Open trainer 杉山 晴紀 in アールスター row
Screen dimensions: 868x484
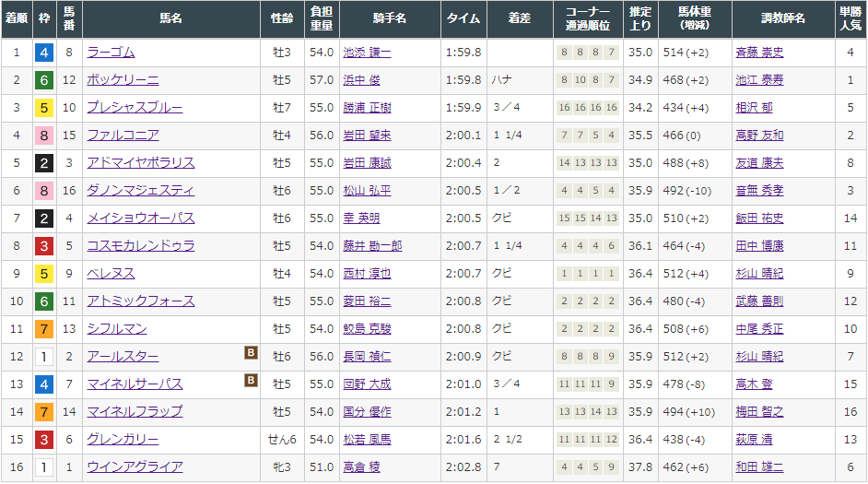(x=759, y=357)
